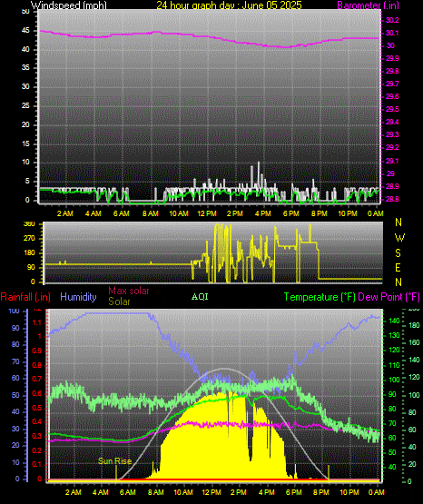Click red rainfall axis value '0.3'
Viewport: 423px width, 504px height.
click(x=37, y=436)
